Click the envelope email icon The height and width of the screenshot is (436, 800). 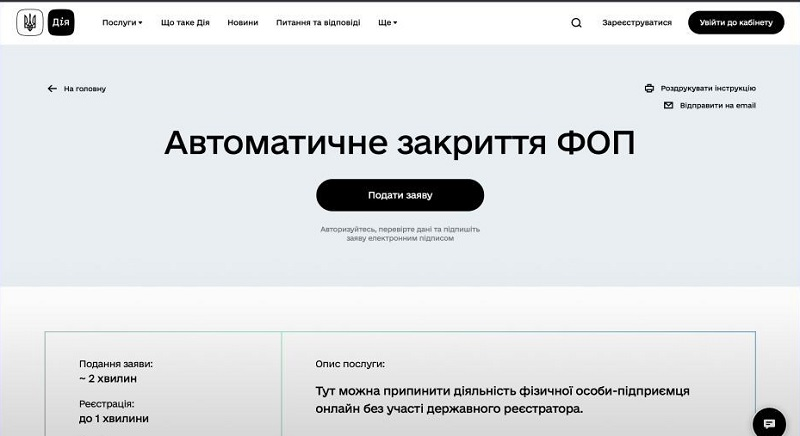[x=669, y=105]
